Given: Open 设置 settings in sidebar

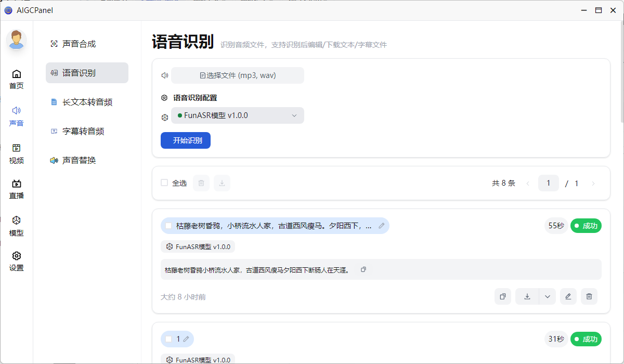Looking at the screenshot, I should click(x=17, y=262).
